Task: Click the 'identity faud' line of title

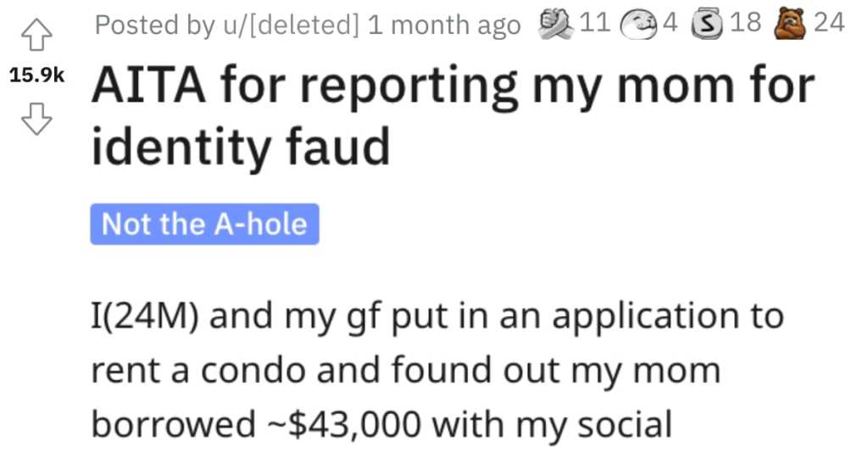Action: (241, 146)
